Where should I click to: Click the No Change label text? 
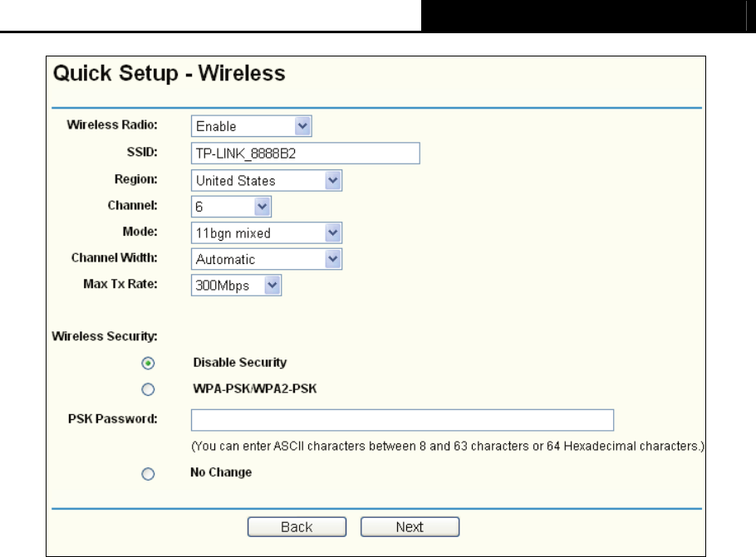coord(221,472)
